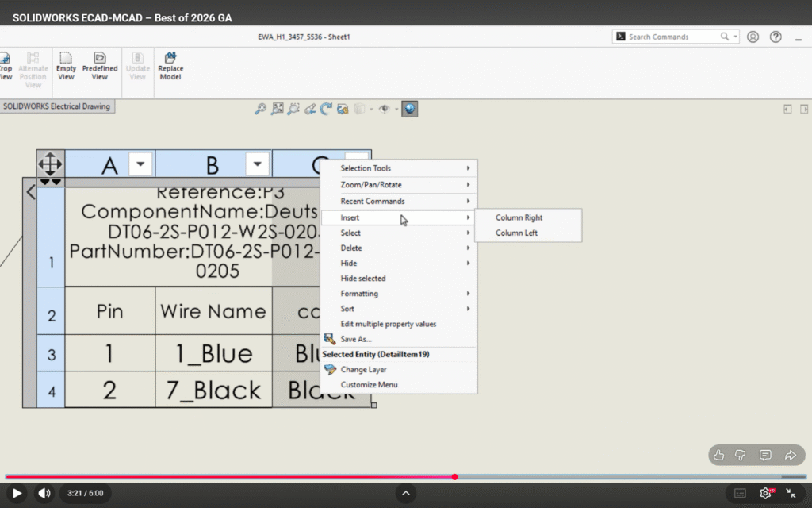The width and height of the screenshot is (812, 508).
Task: Click the Zoom to Fit magnifier icon
Action: [260, 109]
